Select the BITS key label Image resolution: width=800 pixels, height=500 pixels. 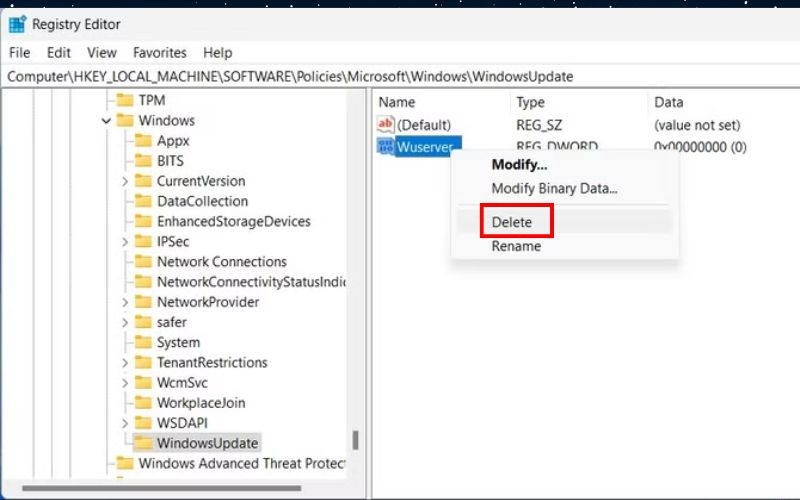[170, 161]
